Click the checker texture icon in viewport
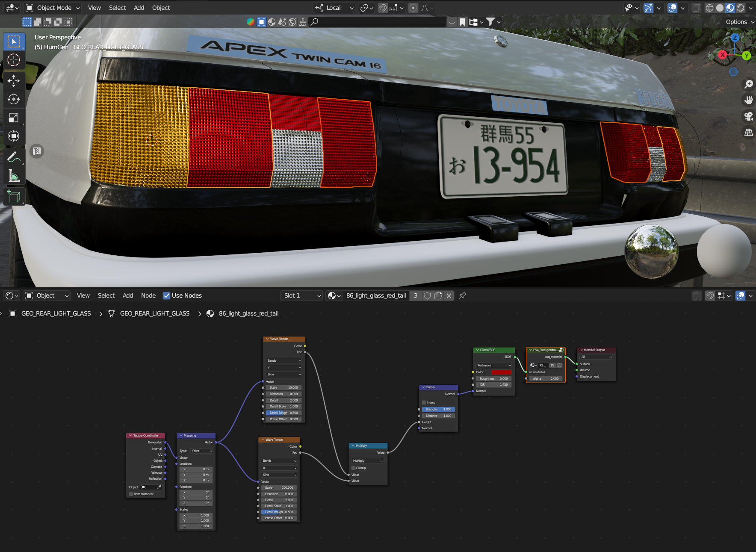 point(37,151)
